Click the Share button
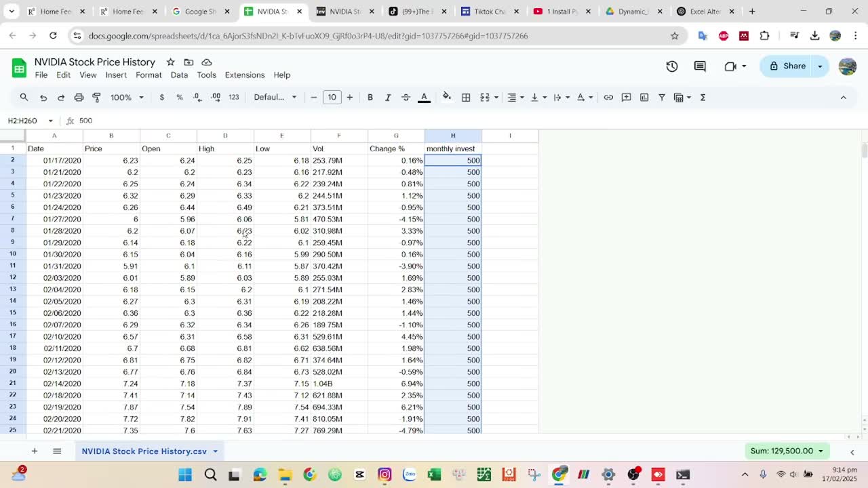This screenshot has height=488, width=868. tap(786, 66)
